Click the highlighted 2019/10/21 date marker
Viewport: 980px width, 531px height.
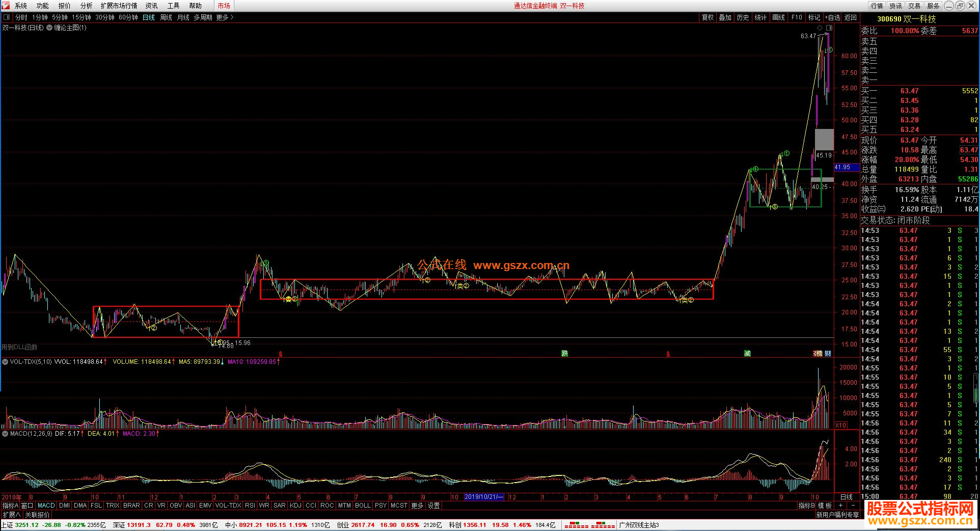coord(484,497)
